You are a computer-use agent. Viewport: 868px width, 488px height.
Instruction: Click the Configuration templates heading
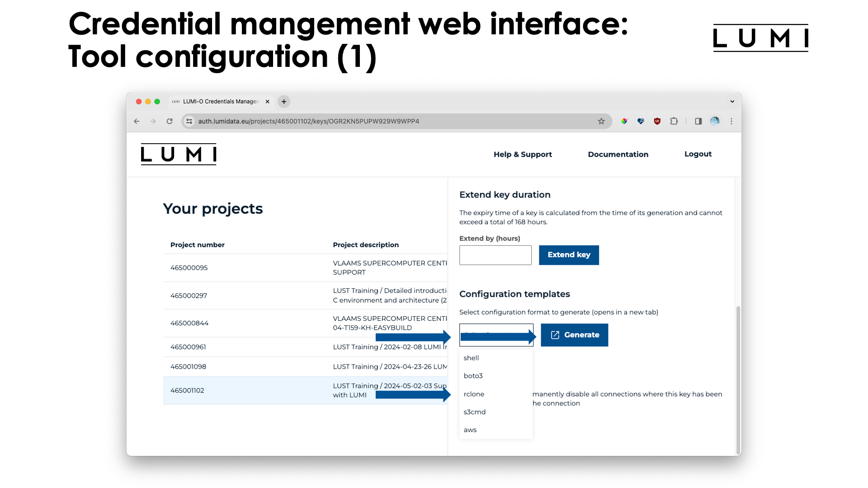tap(514, 294)
